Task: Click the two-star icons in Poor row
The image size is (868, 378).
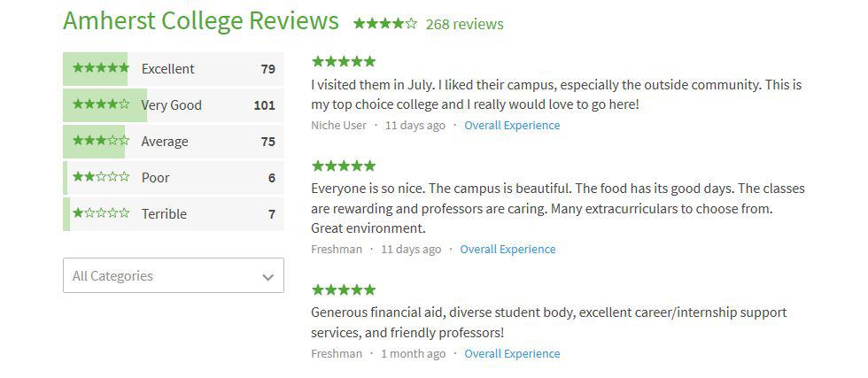Action: click(x=100, y=177)
